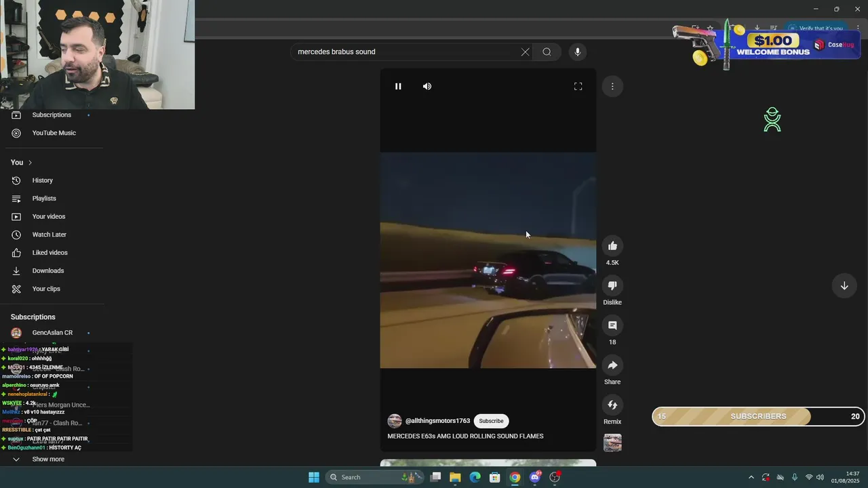Open @allthingsmotors1763 channel avatar

(395, 421)
